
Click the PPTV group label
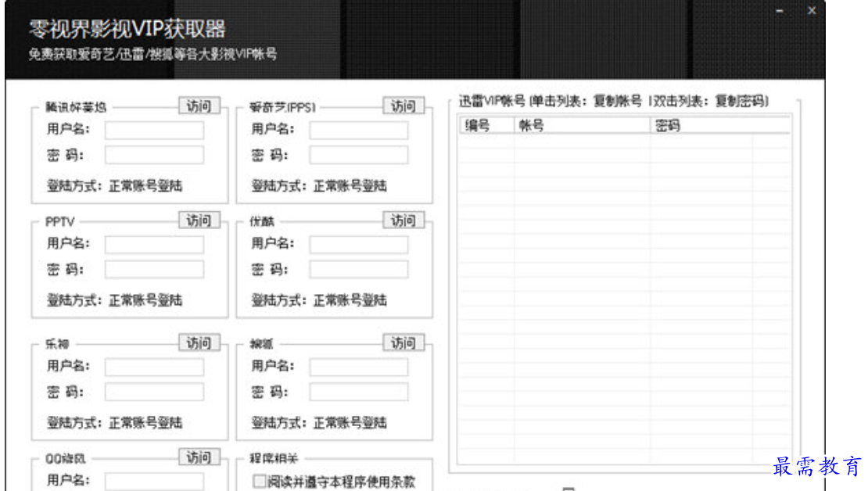pos(59,221)
